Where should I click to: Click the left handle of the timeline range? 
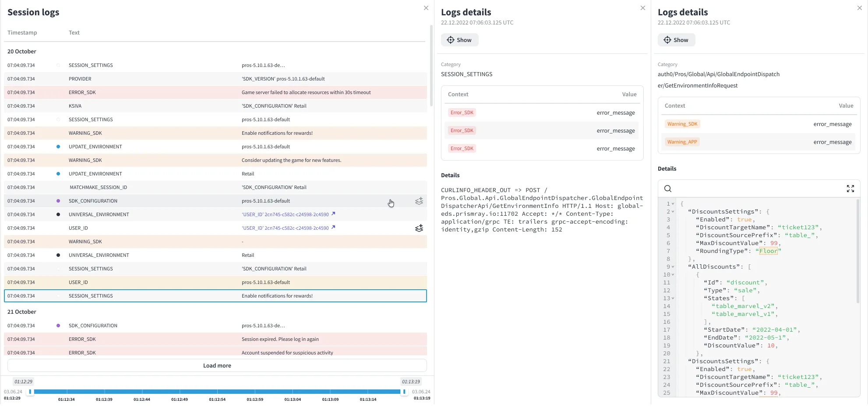point(30,392)
